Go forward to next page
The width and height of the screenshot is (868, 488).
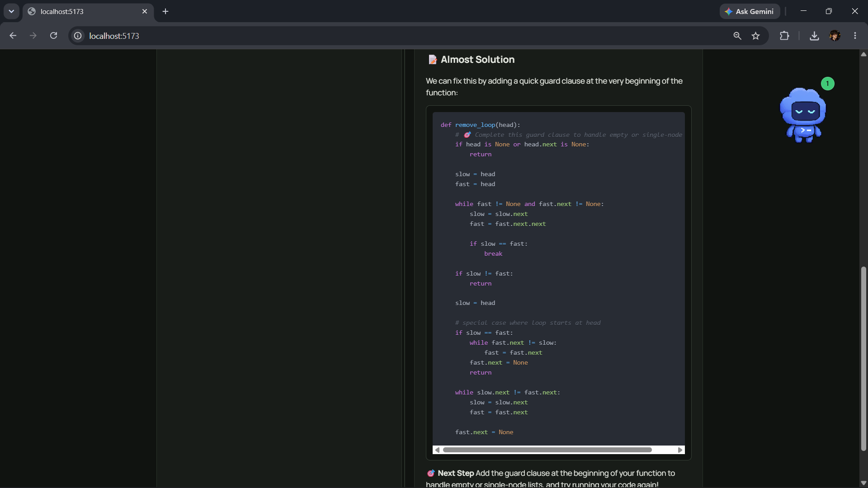tap(33, 36)
